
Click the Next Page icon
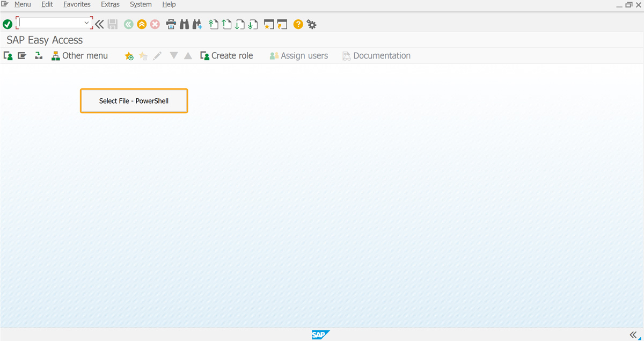point(240,24)
